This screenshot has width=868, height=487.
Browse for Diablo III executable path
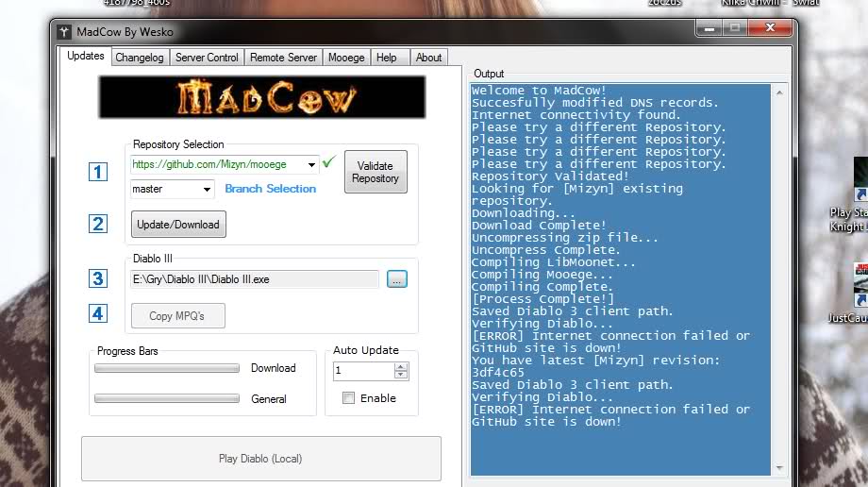click(x=396, y=279)
